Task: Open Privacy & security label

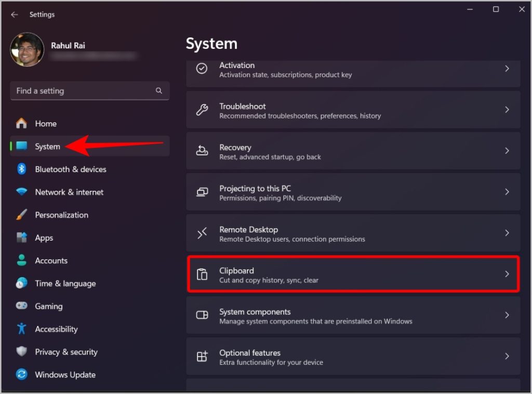Action: point(66,352)
